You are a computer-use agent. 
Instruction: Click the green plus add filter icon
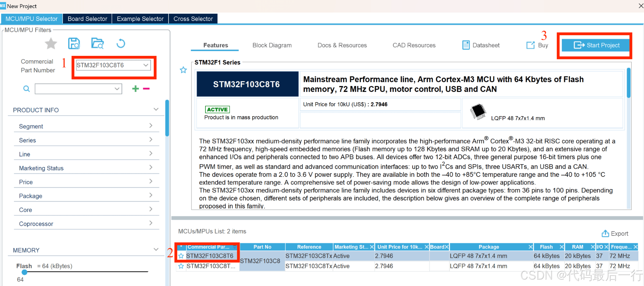pyautogui.click(x=136, y=89)
